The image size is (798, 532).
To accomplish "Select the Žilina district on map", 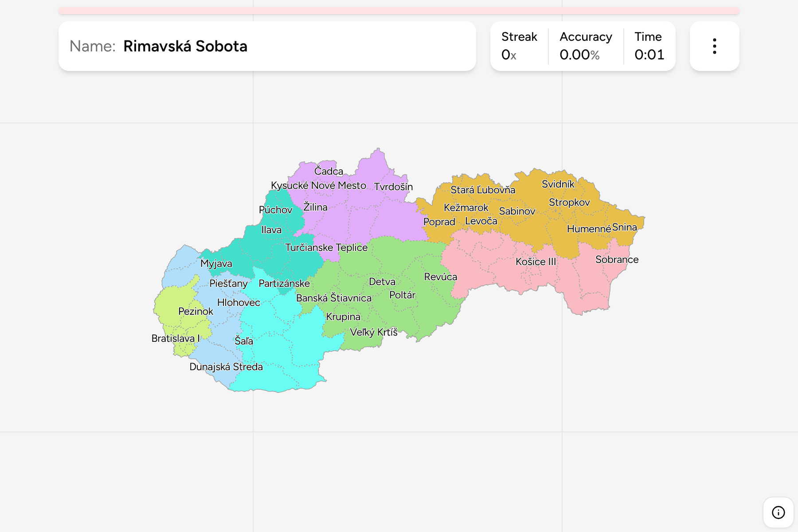I will pos(315,207).
